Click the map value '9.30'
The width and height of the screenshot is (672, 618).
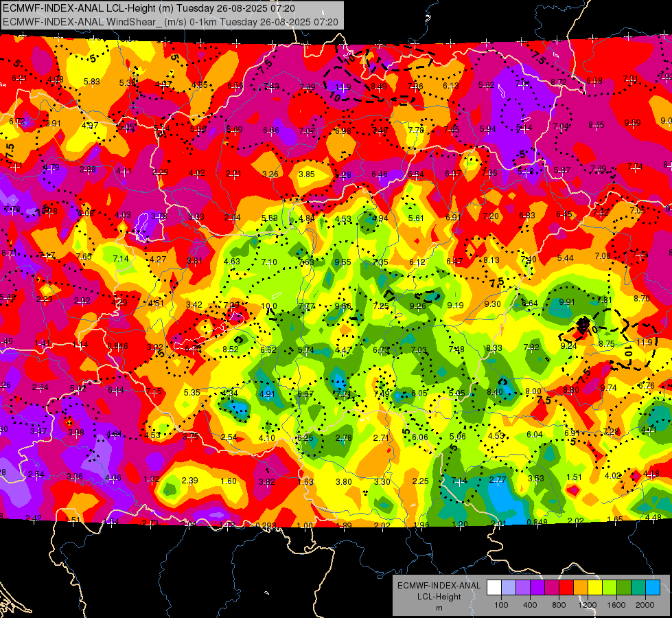tap(492, 304)
